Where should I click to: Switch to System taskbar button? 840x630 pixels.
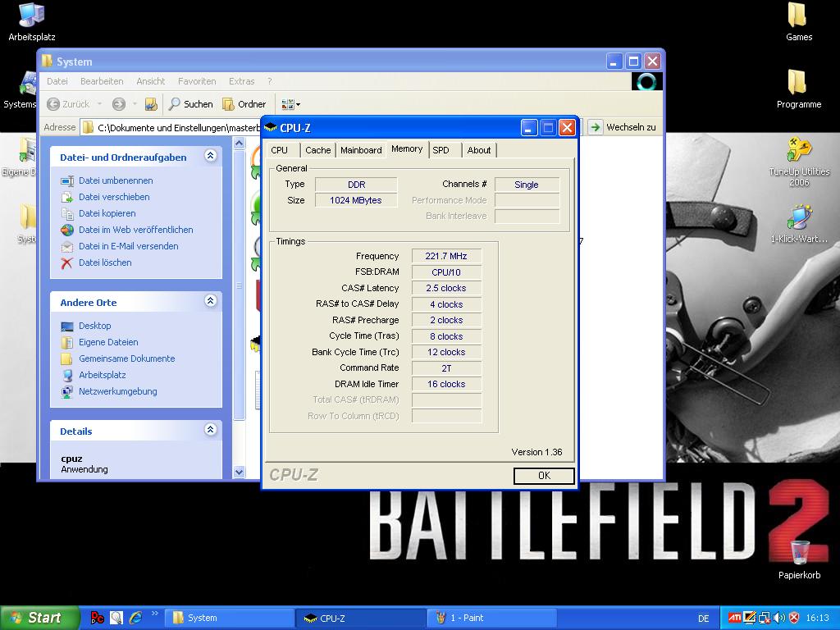click(231, 619)
